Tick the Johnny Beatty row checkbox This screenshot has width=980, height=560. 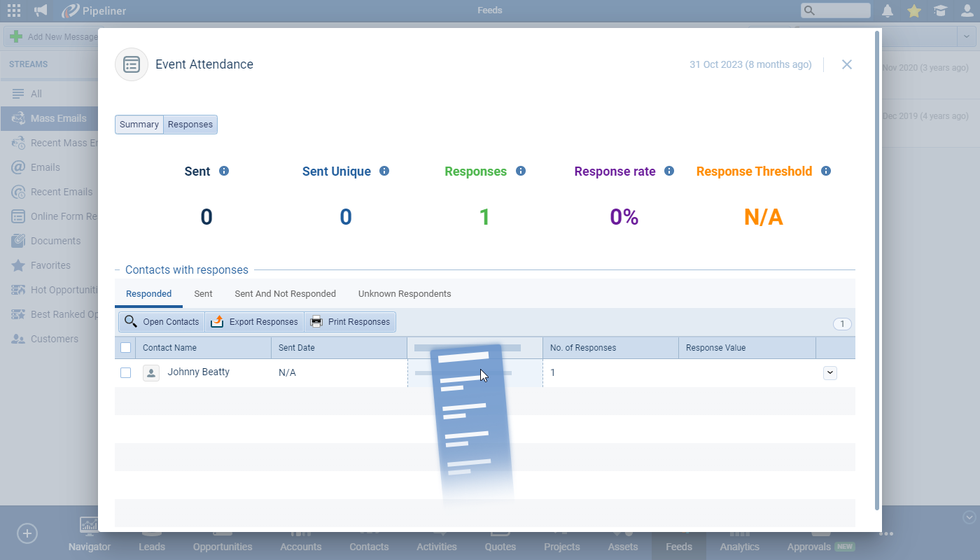click(x=126, y=372)
